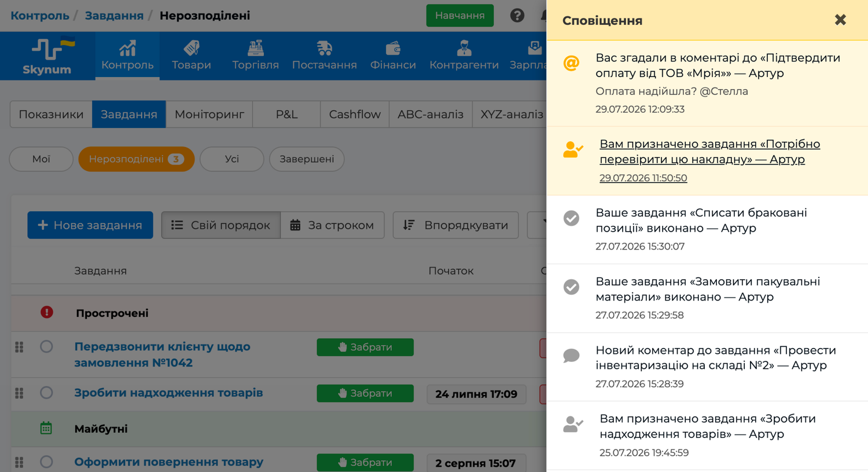Screen dimensions: 868x472
Task: Open notification «Списати браковані позиції» виконано
Action: pos(707,229)
